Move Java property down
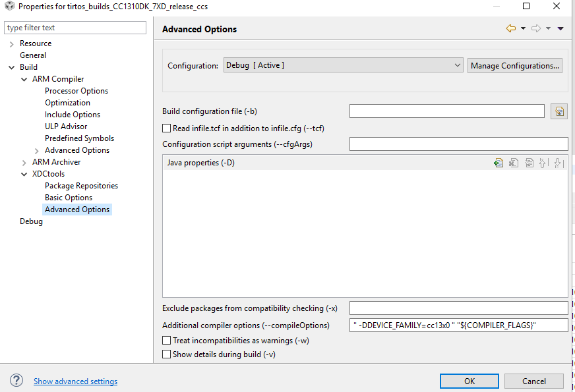 click(559, 163)
